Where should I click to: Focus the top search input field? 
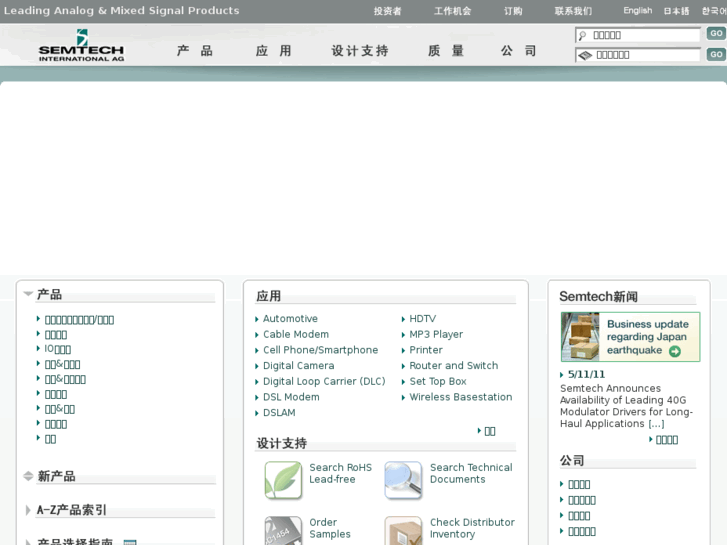[x=638, y=35]
